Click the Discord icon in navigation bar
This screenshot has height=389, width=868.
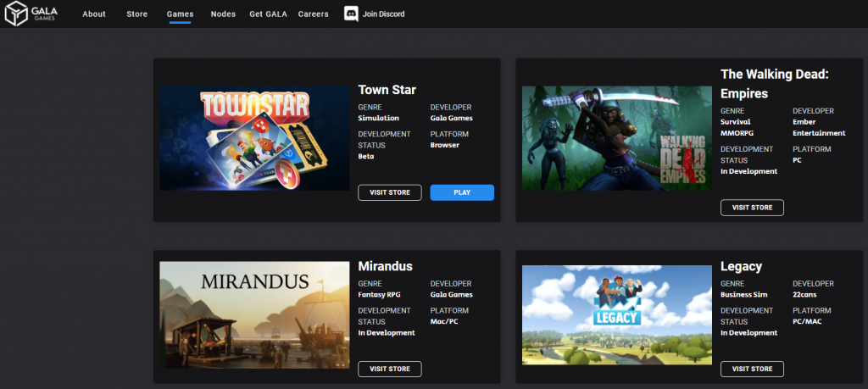point(351,14)
